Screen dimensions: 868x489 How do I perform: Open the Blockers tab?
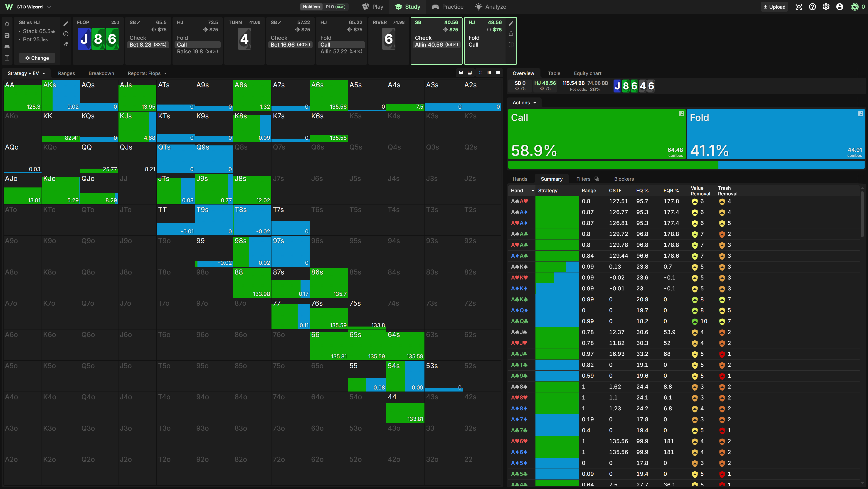click(x=624, y=179)
